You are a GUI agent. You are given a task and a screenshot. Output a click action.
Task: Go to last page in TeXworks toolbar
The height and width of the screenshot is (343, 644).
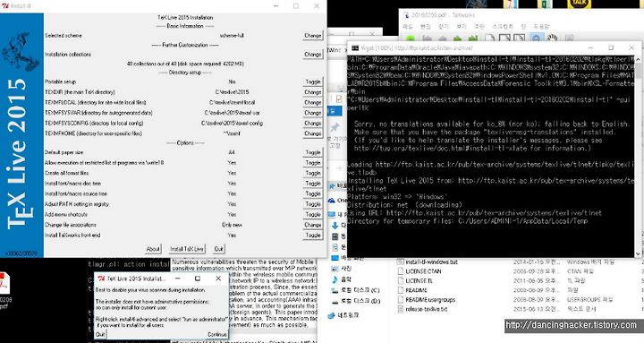473,39
